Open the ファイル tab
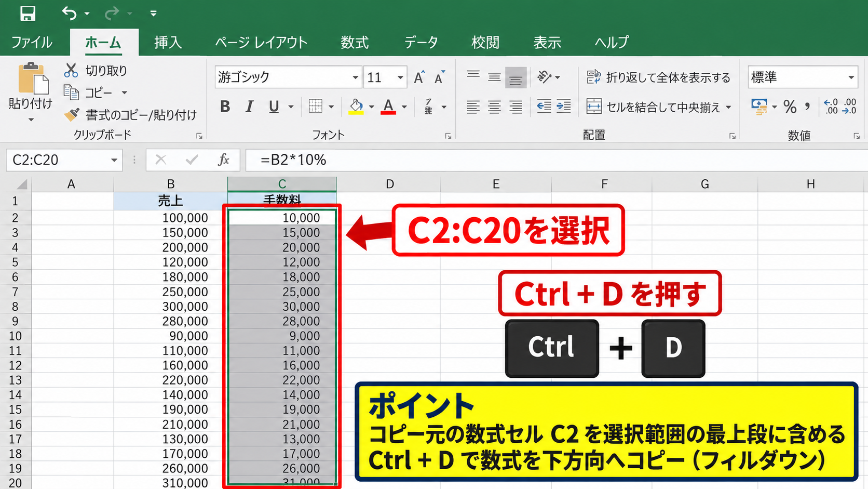 click(32, 42)
